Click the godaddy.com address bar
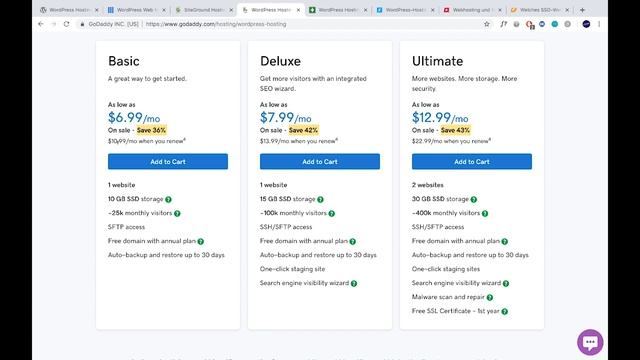This screenshot has height=360, width=640. (x=282, y=24)
